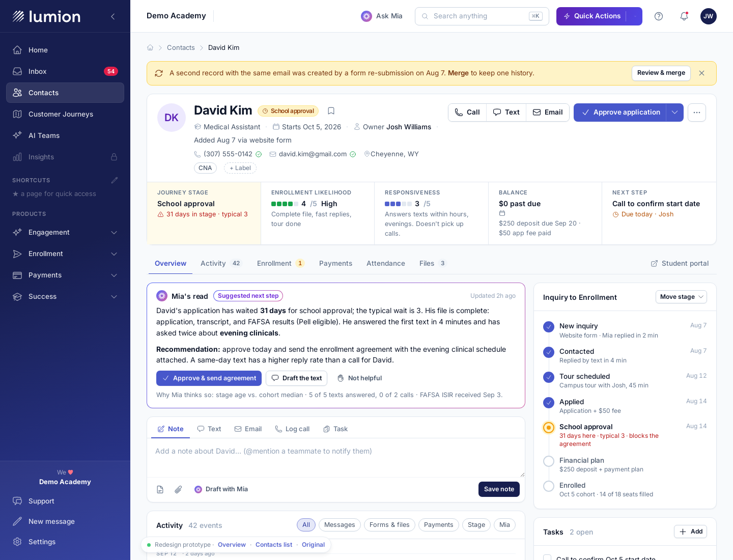This screenshot has width=733, height=560.
Task: Go to the home breadcrumb icon
Action: (x=150, y=47)
